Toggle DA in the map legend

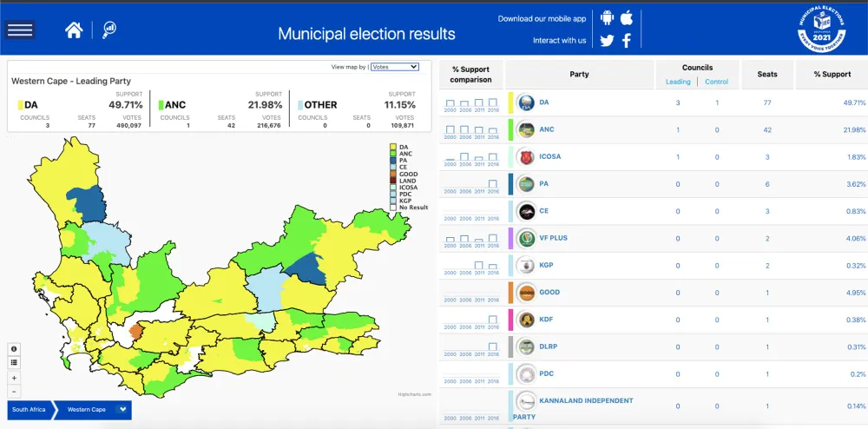[404, 147]
